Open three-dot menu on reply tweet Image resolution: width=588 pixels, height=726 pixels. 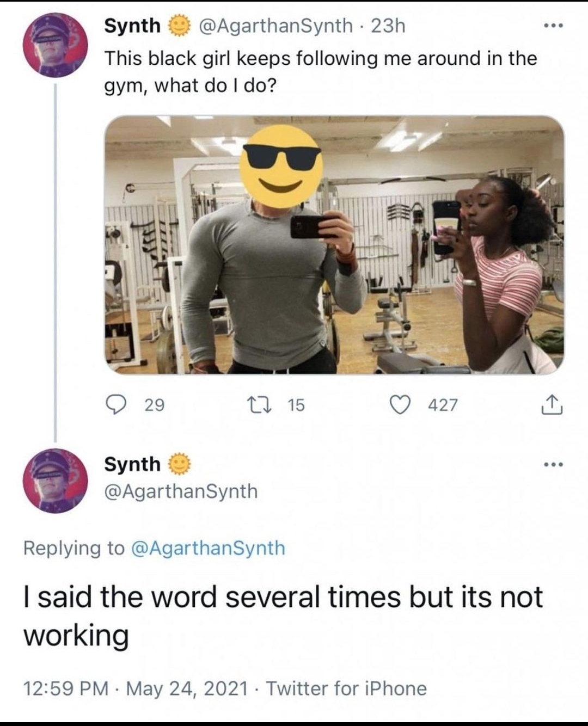[552, 464]
